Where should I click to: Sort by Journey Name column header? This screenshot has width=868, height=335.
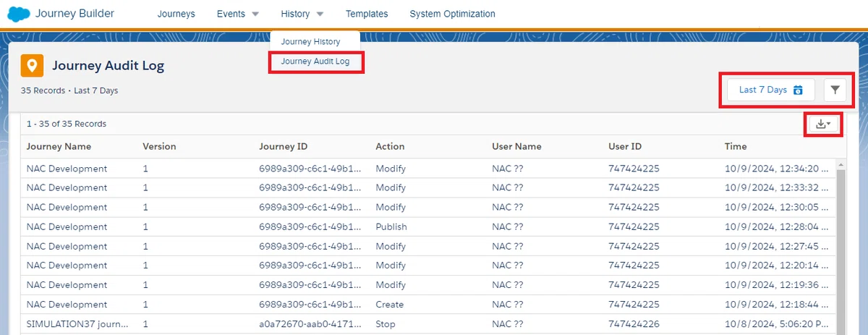click(x=59, y=146)
